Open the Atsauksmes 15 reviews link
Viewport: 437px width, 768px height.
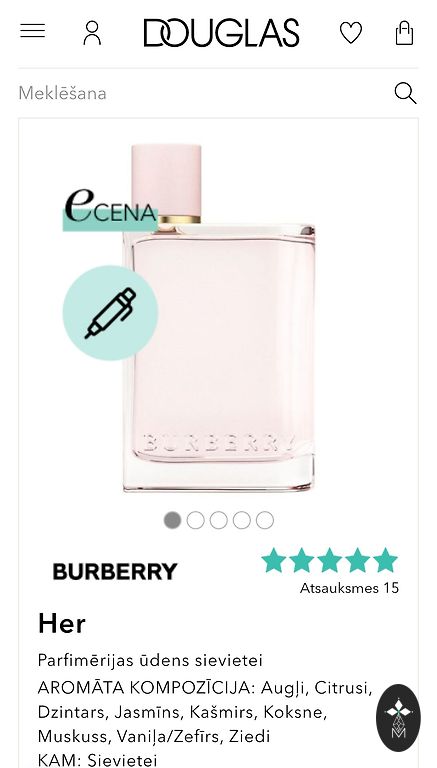pyautogui.click(x=349, y=588)
